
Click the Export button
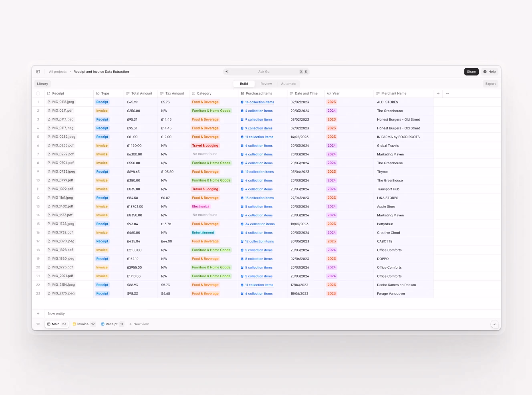(490, 84)
